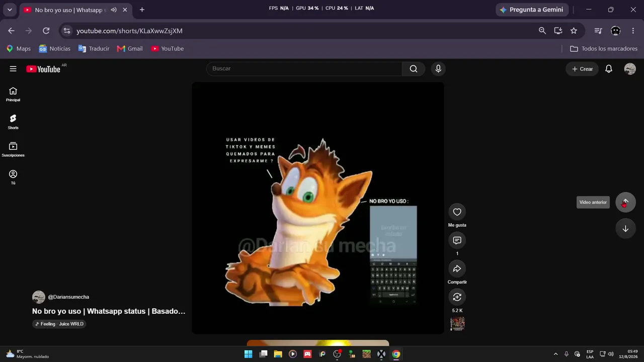Image resolution: width=644 pixels, height=362 pixels.
Task: Open the weather widget showing 8°C
Action: click(x=28, y=354)
